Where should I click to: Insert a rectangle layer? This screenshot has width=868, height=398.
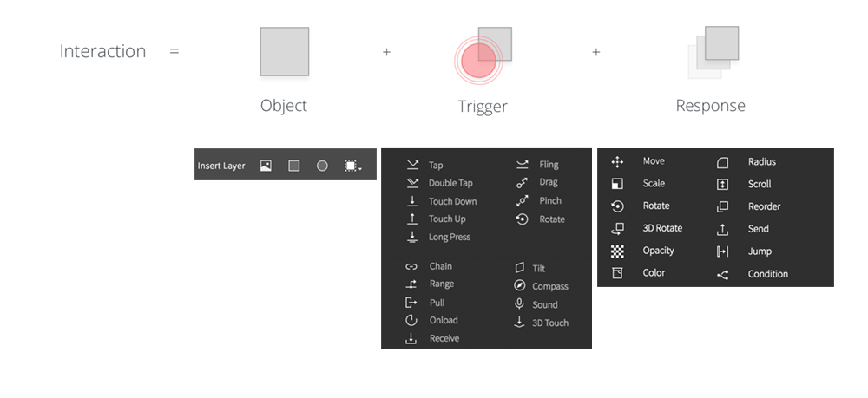pyautogui.click(x=294, y=166)
